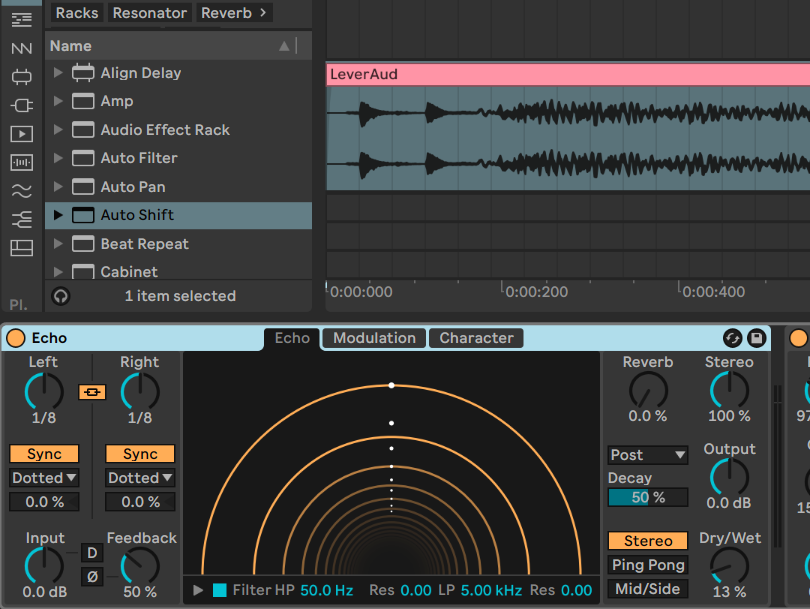
Task: Click the Decay 50 % slider
Action: point(648,497)
